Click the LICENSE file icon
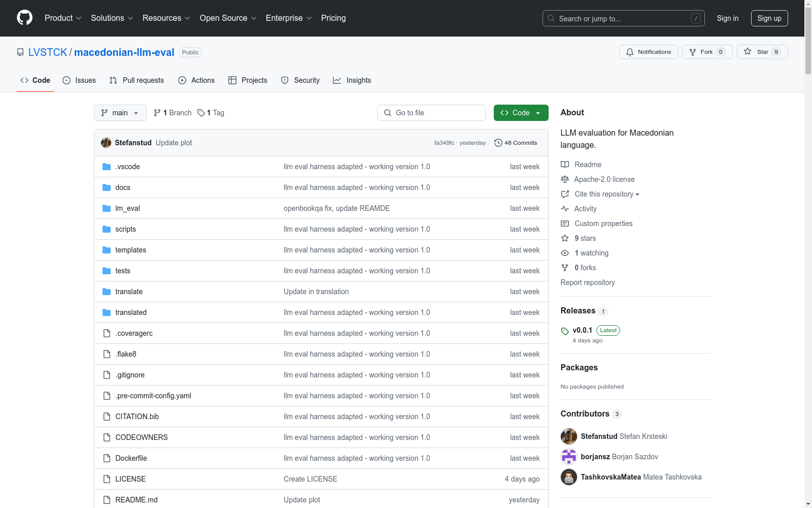Screen dimensions: 812x508 point(107,479)
